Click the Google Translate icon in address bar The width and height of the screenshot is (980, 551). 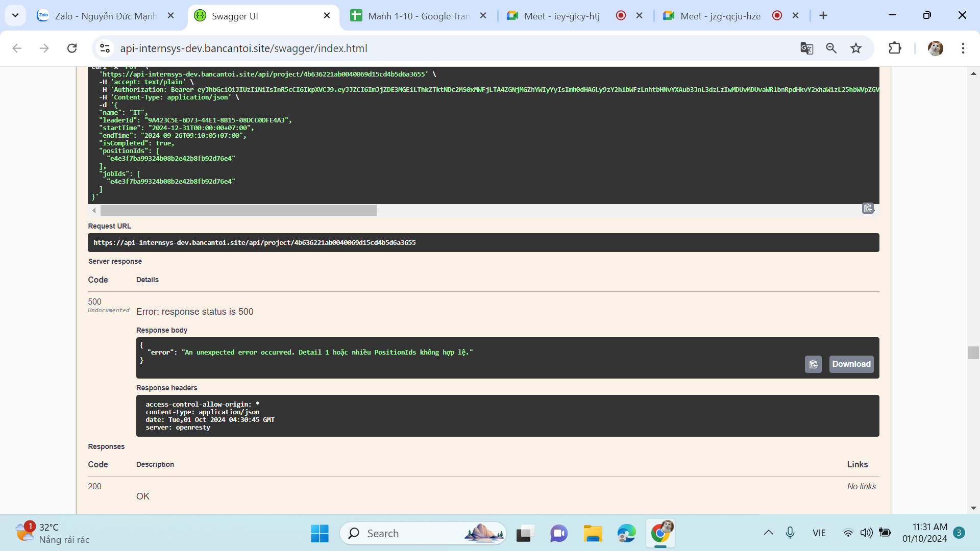(806, 48)
